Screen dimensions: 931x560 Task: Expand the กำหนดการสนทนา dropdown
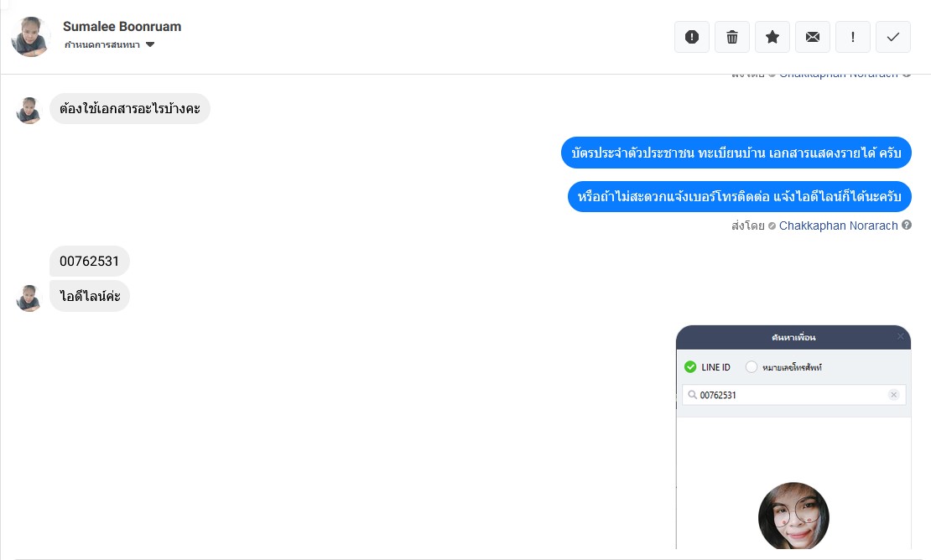tap(150, 44)
